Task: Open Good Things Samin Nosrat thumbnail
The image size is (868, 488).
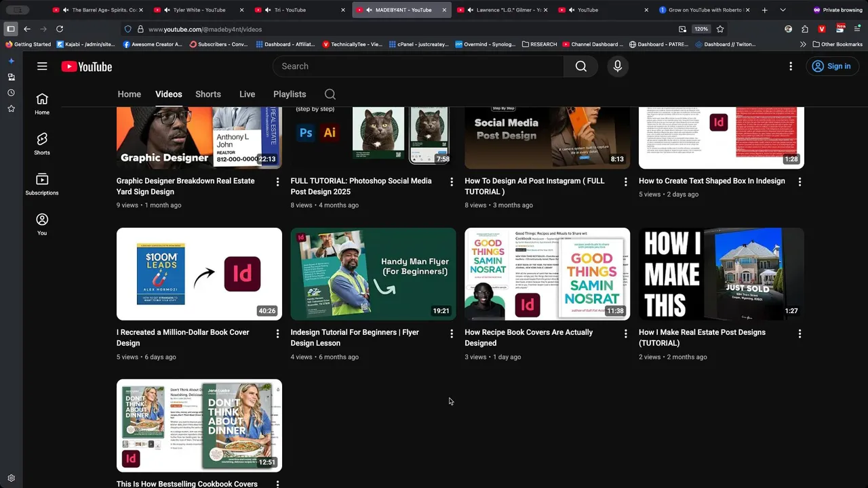Action: (x=547, y=274)
